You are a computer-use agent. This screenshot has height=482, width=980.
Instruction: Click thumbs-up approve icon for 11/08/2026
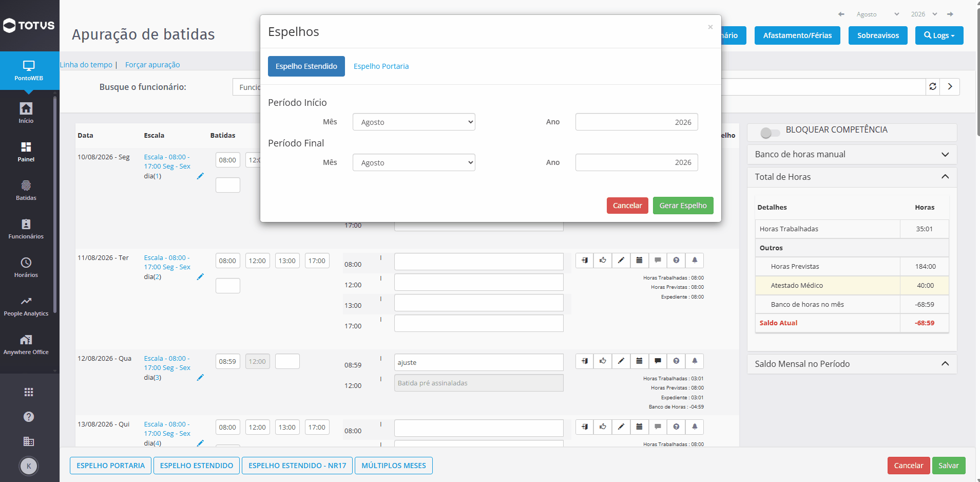tap(603, 260)
